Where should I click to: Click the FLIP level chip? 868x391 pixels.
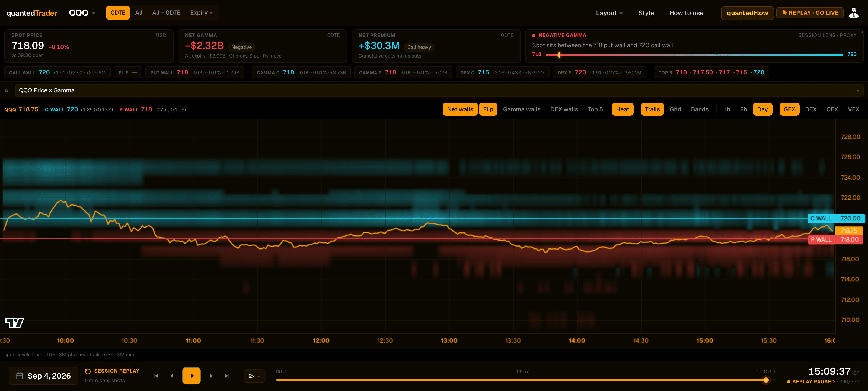[x=128, y=72]
